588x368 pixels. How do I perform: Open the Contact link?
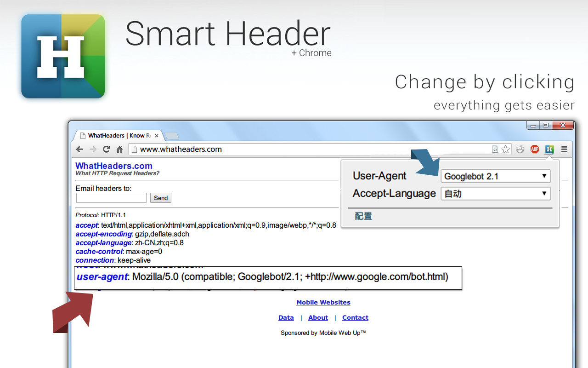(355, 317)
